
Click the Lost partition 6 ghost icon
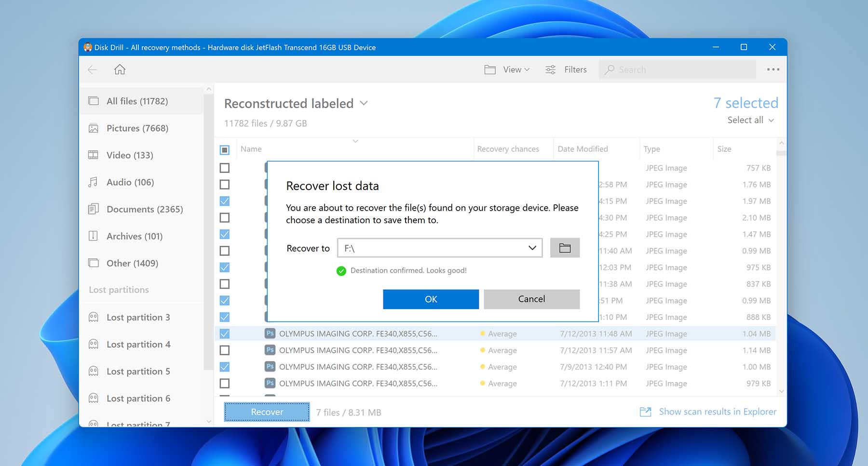click(94, 398)
